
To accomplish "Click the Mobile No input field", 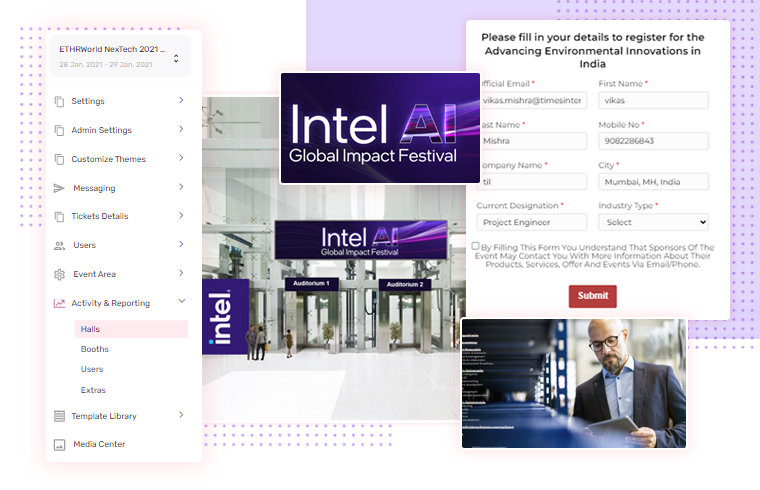I will (x=653, y=141).
